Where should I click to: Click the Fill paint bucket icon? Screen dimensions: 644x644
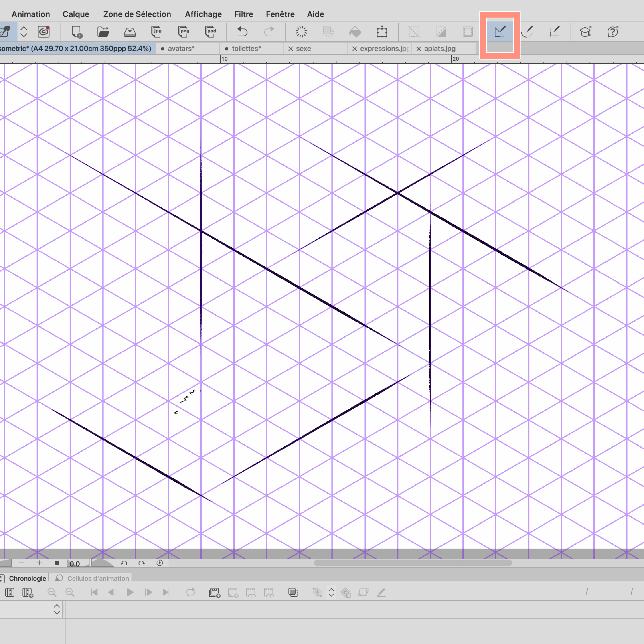tap(355, 32)
